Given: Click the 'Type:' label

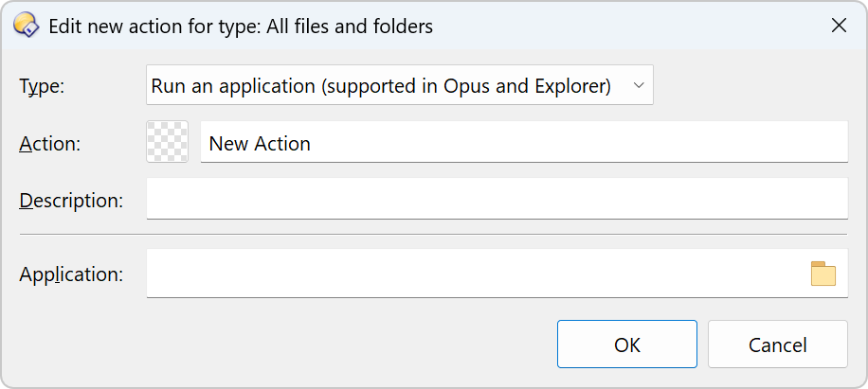Looking at the screenshot, I should click(x=42, y=86).
